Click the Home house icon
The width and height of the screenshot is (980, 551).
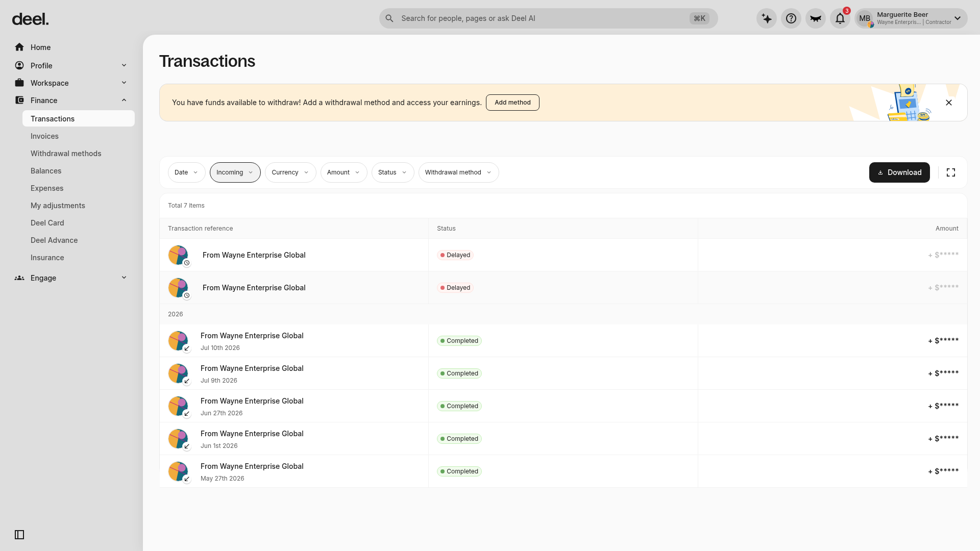(19, 47)
